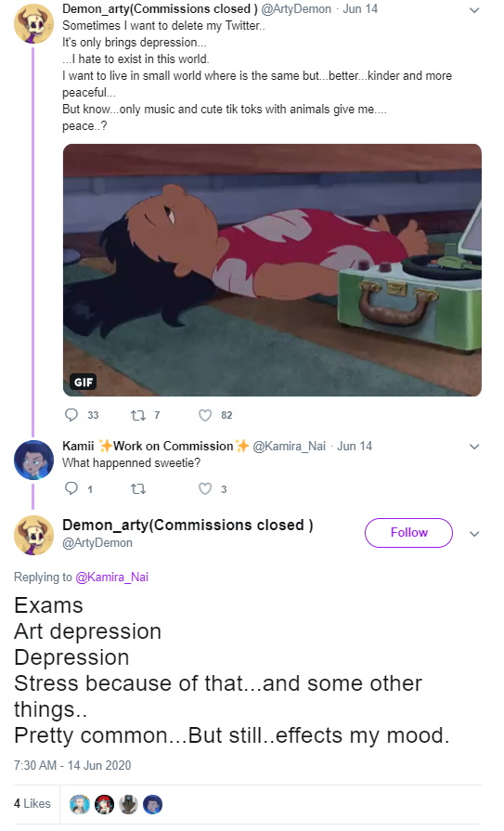Expand the chevron menu on Kamii's tweet

[474, 447]
